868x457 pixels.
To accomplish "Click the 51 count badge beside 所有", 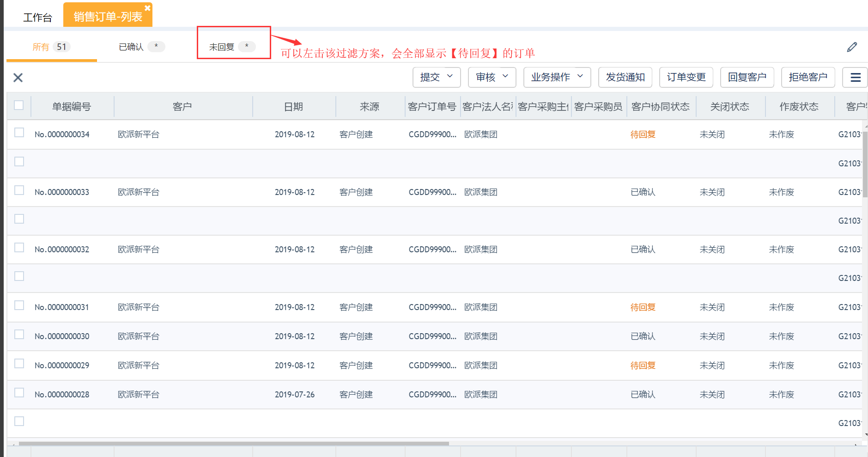I will pyautogui.click(x=61, y=47).
